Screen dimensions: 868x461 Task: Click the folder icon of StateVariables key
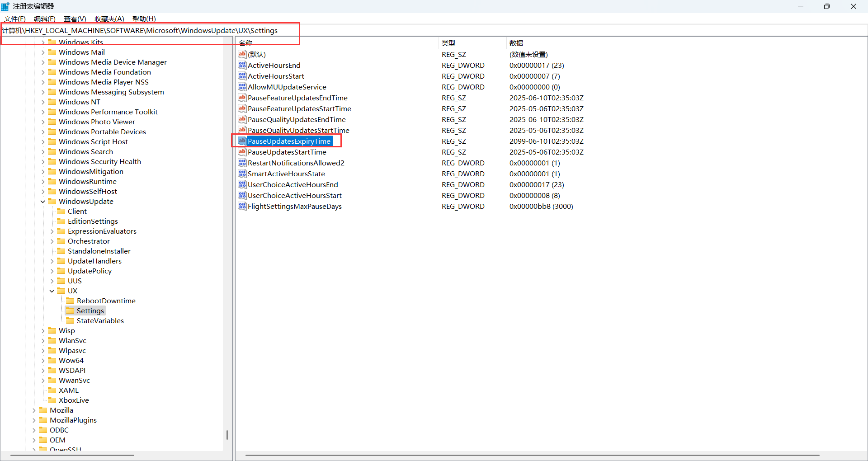(x=70, y=320)
